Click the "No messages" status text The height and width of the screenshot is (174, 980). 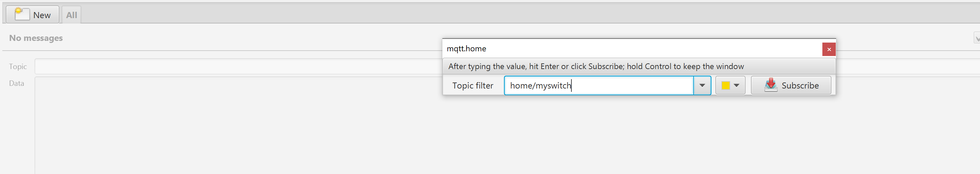(36, 38)
